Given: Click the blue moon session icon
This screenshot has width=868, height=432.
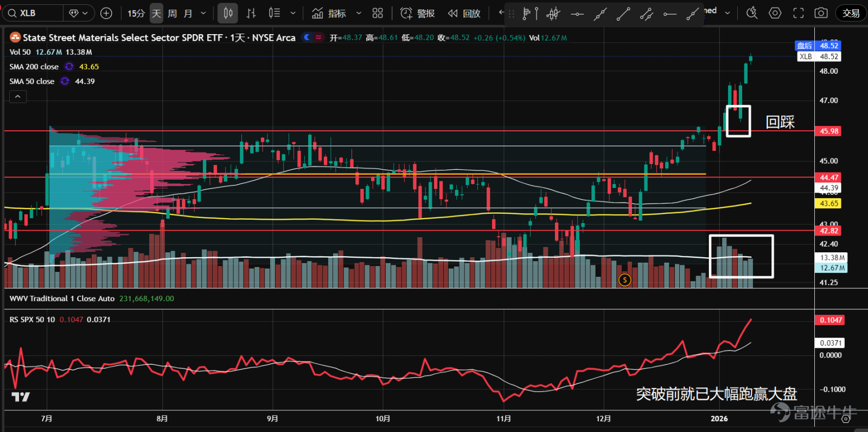Looking at the screenshot, I should coord(307,37).
